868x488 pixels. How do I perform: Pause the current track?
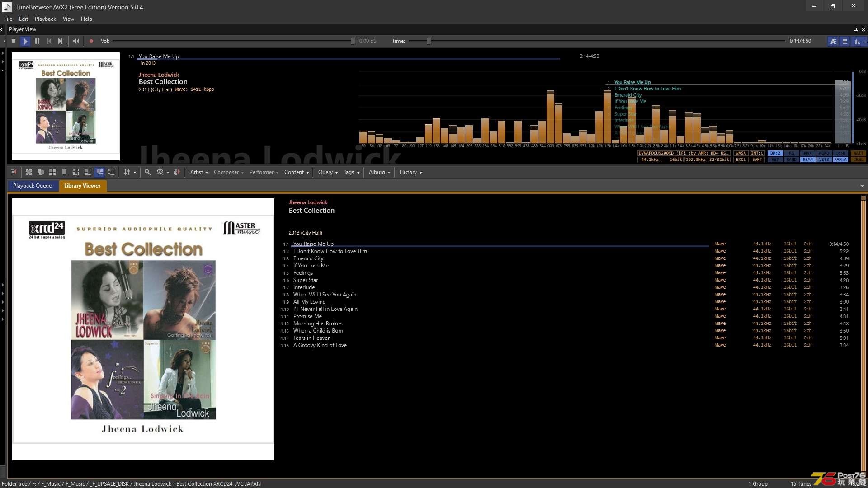pyautogui.click(x=37, y=41)
